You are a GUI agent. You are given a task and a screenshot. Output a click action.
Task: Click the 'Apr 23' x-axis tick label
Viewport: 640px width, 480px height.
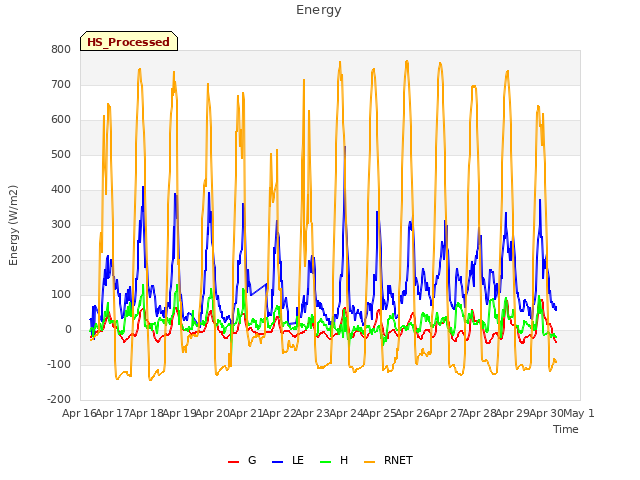312,413
